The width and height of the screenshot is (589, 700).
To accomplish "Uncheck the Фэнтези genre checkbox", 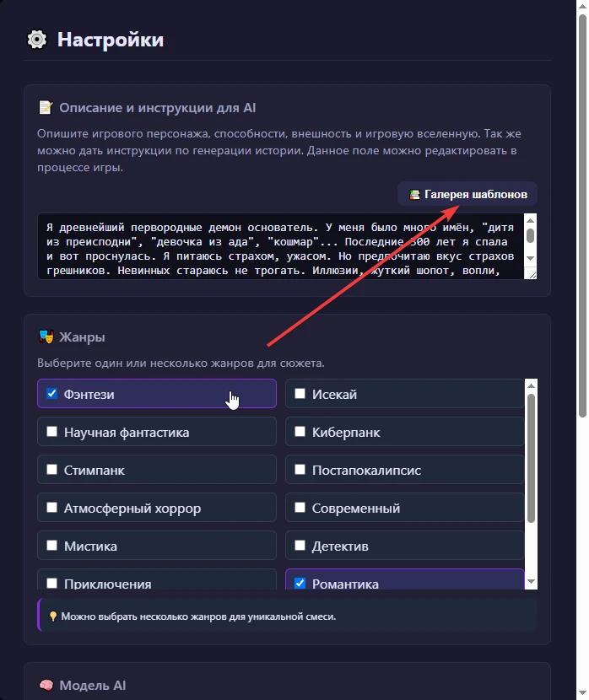I will [x=51, y=393].
